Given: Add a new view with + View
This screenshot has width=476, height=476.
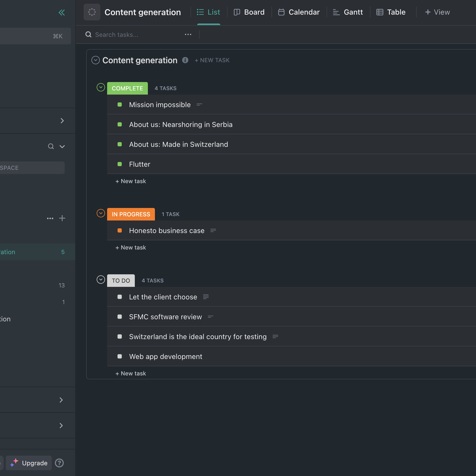Looking at the screenshot, I should [438, 12].
